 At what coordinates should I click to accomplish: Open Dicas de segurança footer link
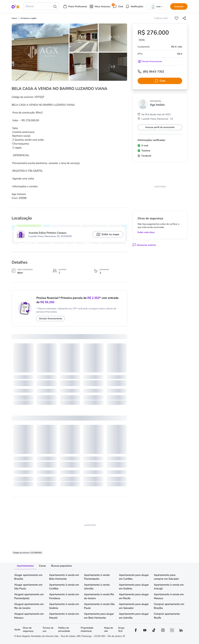(28, 630)
